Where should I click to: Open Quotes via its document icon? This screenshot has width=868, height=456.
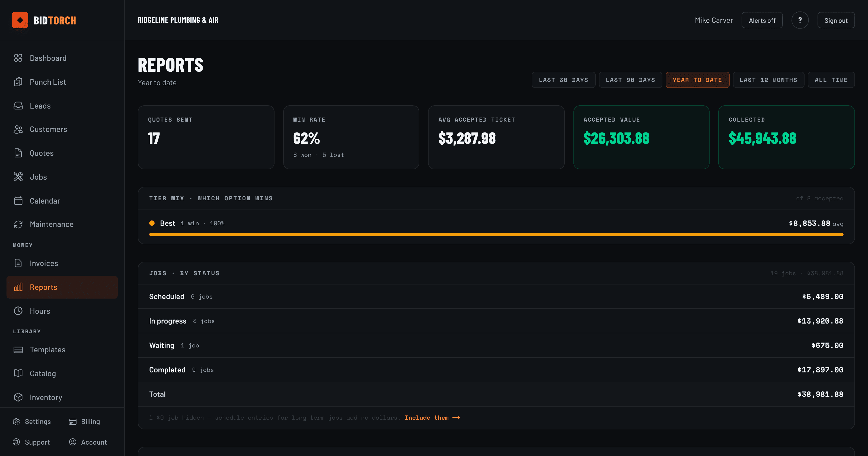point(18,153)
